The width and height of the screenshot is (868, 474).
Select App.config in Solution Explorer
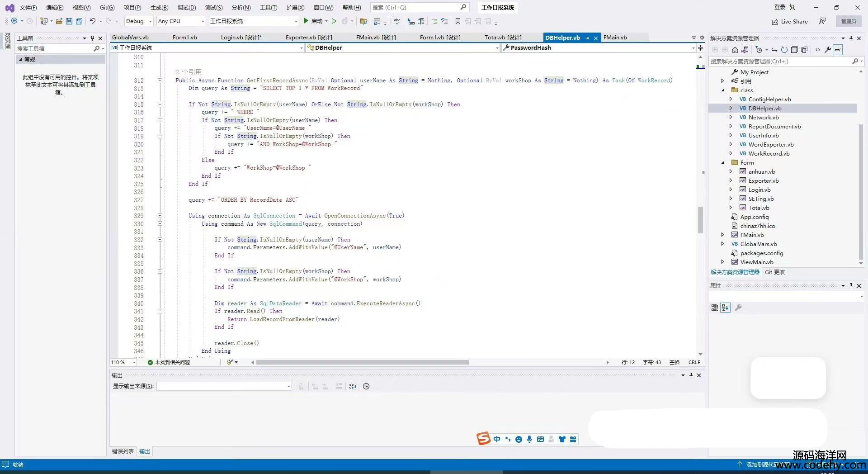[x=754, y=217]
